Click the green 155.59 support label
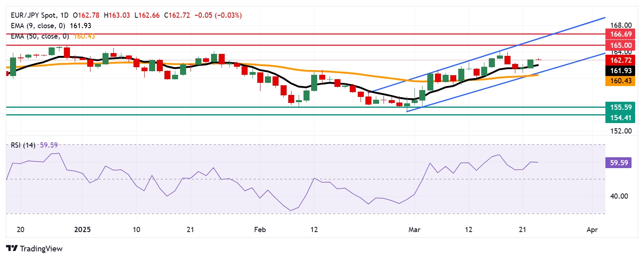Viewport: 644px width, 259px height. [621, 107]
